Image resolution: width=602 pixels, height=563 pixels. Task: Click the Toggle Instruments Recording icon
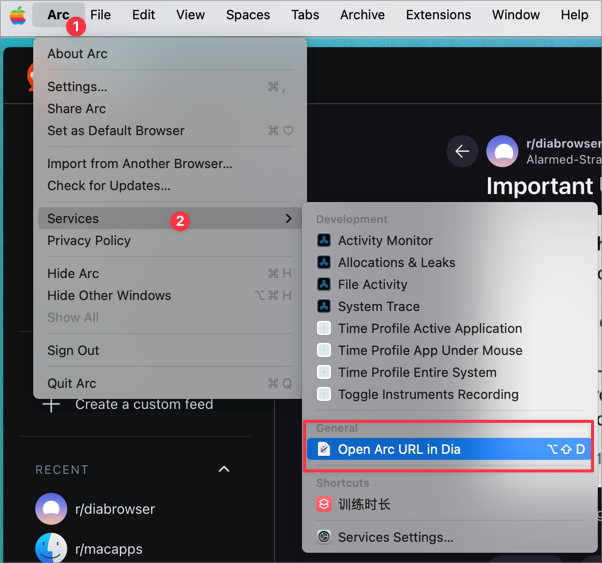point(324,394)
